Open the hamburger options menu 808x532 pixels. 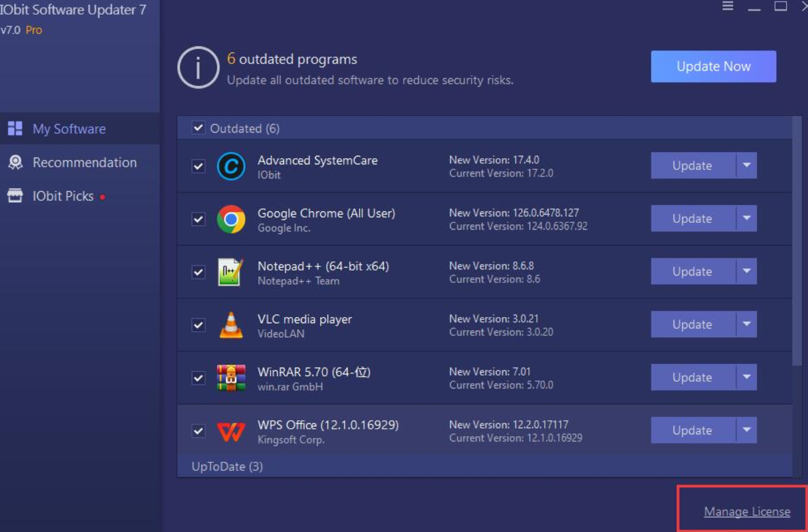point(727,6)
